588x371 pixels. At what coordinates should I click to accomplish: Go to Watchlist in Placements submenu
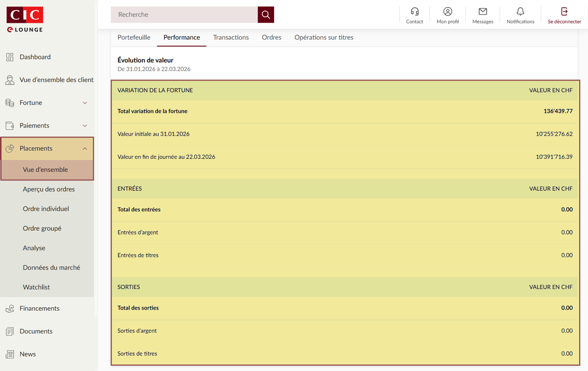[36, 287]
